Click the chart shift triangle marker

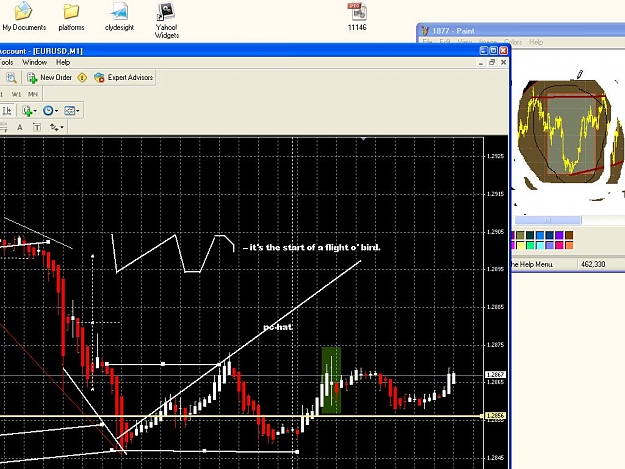click(x=363, y=139)
